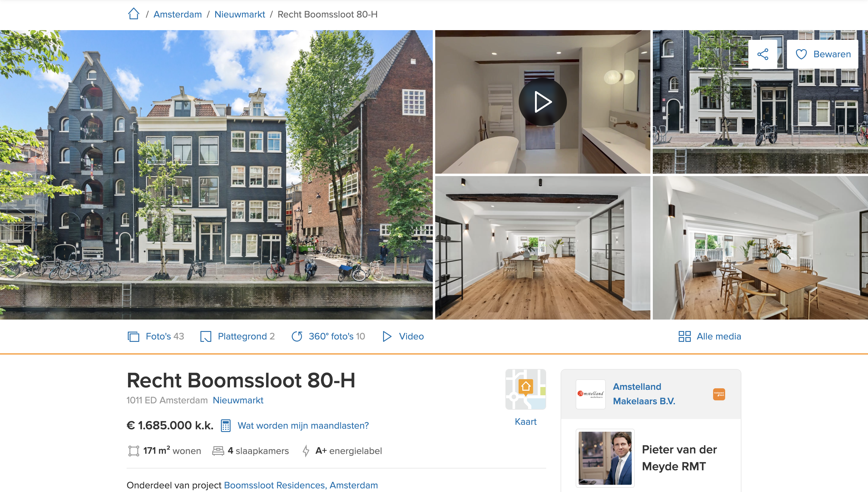Image resolution: width=868 pixels, height=492 pixels.
Task: Click the Kaart map thumbnail
Action: coord(526,389)
